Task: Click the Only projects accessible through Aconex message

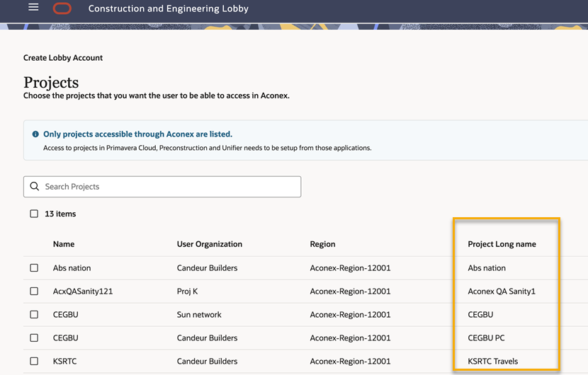Action: click(x=137, y=134)
